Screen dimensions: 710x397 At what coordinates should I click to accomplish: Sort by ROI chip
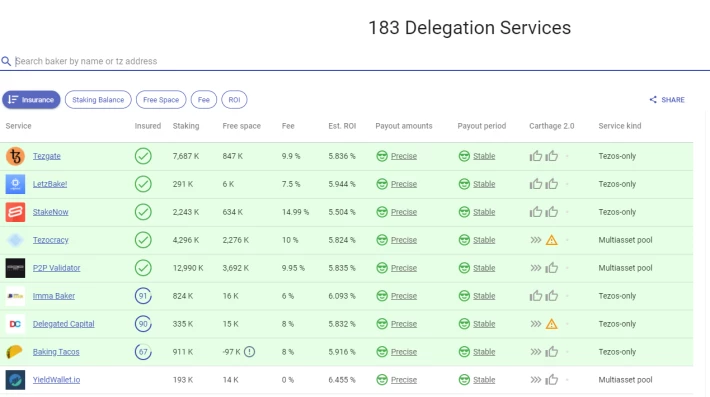(234, 100)
